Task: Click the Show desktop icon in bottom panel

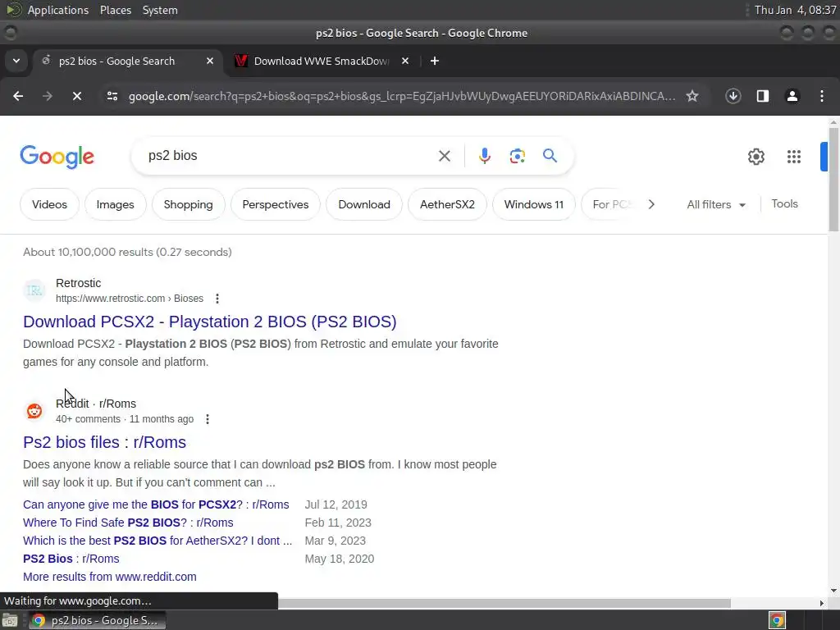Action: click(x=10, y=620)
